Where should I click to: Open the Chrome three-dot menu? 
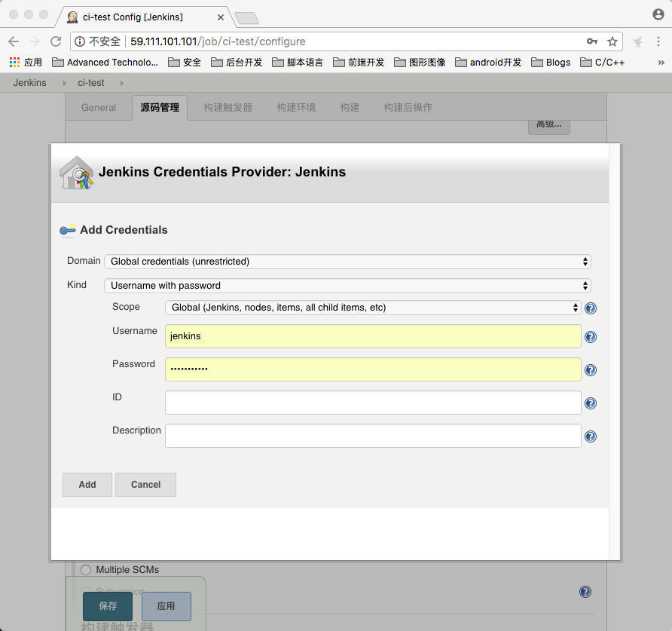click(x=658, y=41)
